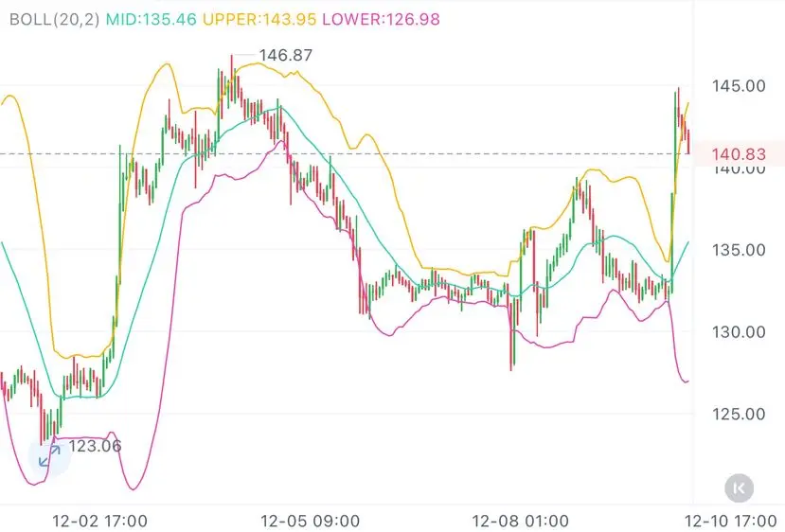This screenshot has width=785, height=532.
Task: Tap the expand fullscreen arrows icon
Action: (x=49, y=456)
